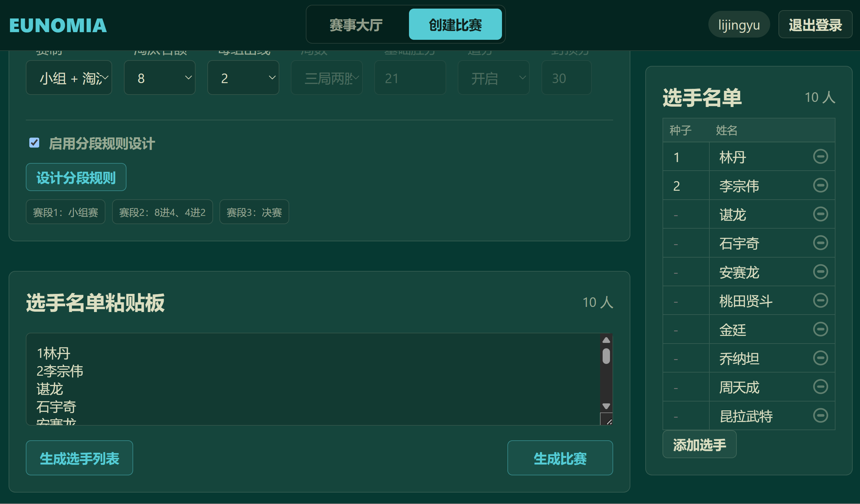Open the 小组 + 淘汰 format dropdown
This screenshot has width=860, height=504.
(x=69, y=78)
